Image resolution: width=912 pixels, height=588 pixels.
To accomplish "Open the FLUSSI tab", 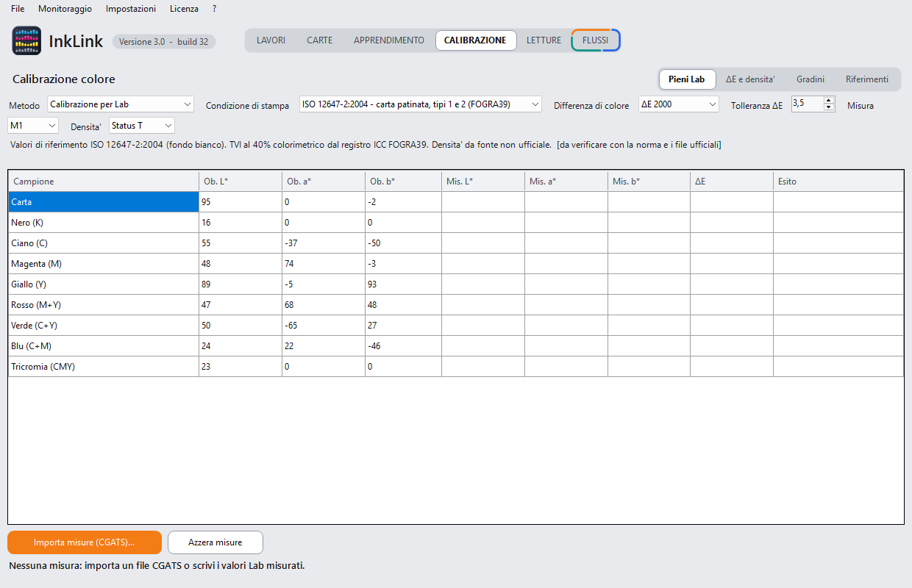I will click(x=596, y=40).
